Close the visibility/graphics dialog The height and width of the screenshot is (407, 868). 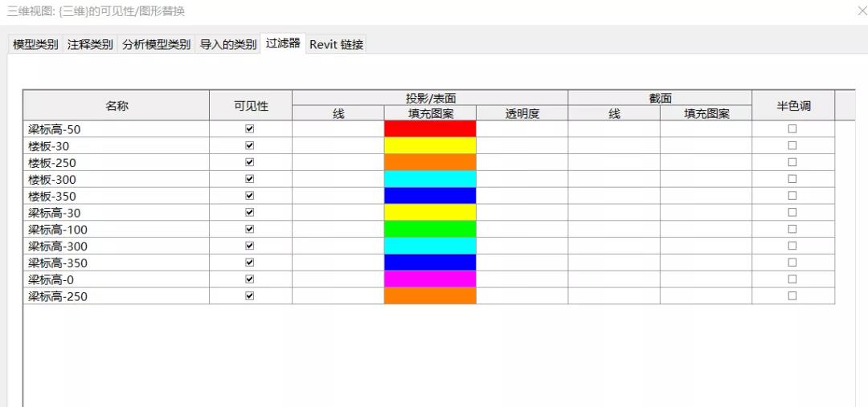[x=862, y=10]
